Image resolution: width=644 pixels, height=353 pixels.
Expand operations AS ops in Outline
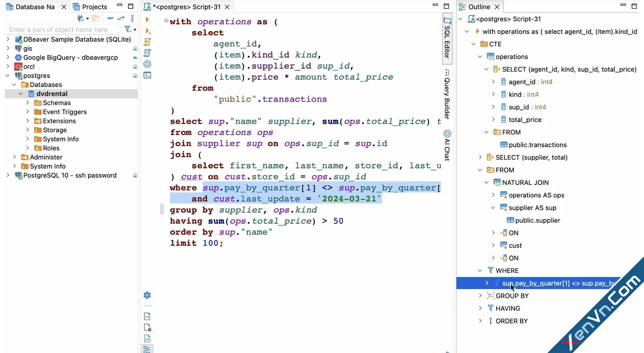pos(493,195)
